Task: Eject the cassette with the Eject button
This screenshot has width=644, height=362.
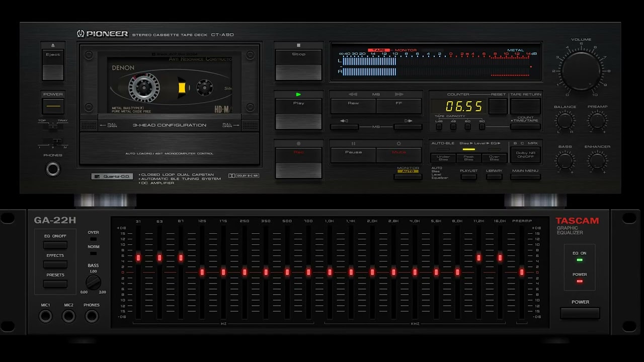Action: coord(53,65)
